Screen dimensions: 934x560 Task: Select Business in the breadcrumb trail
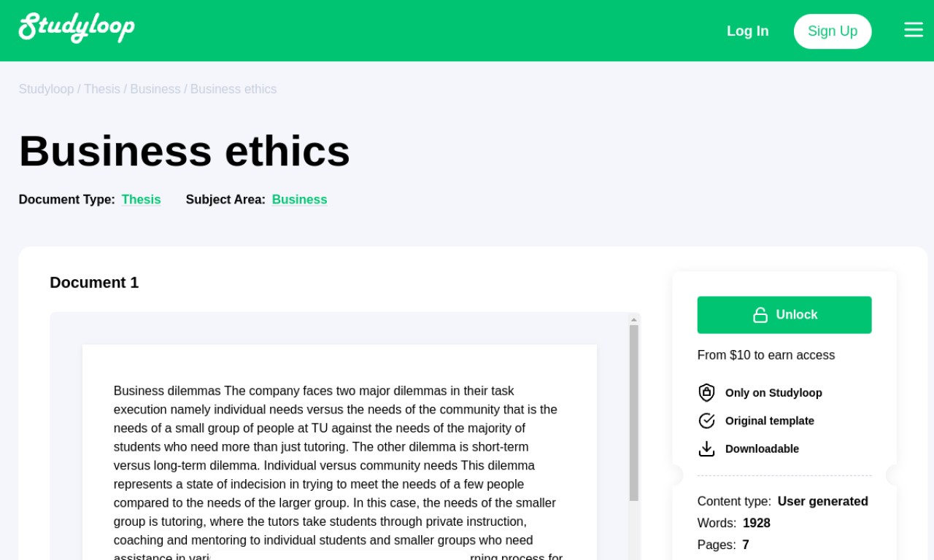[155, 89]
